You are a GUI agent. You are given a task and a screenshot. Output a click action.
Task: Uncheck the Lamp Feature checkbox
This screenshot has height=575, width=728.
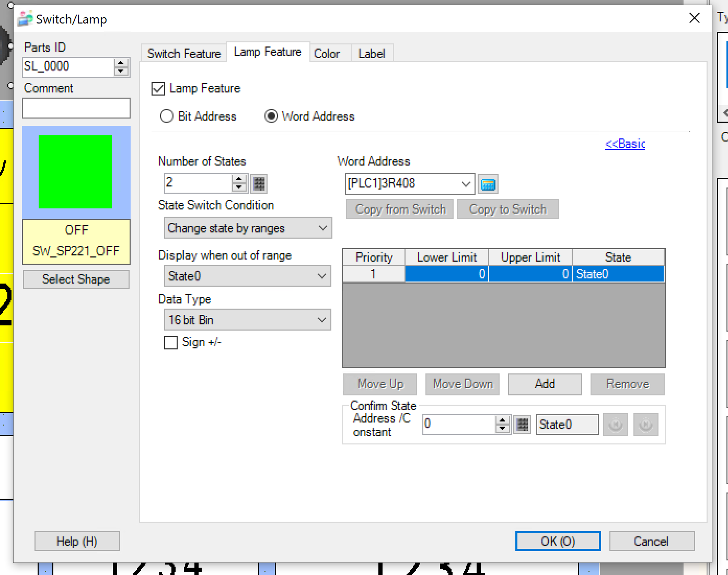[158, 89]
